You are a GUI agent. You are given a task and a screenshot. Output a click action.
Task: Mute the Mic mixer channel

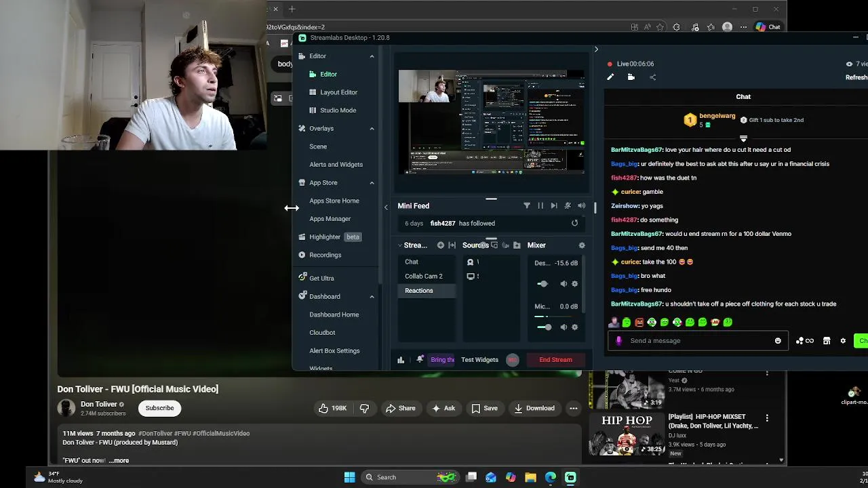[564, 327]
